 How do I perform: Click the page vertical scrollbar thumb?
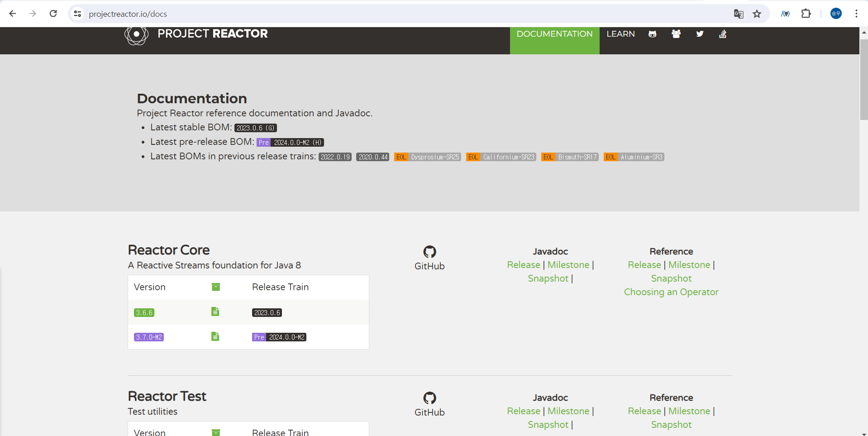click(864, 79)
